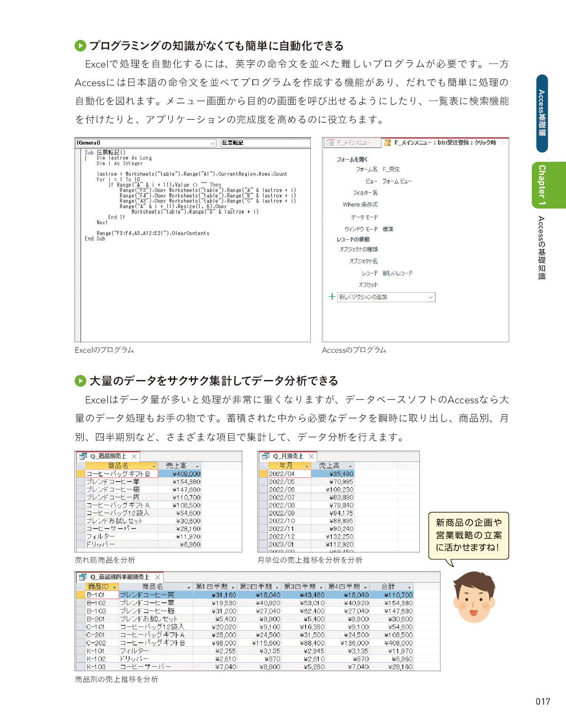Open the 商品ID column filter dropdown
The width and height of the screenshot is (566, 728).
click(115, 587)
